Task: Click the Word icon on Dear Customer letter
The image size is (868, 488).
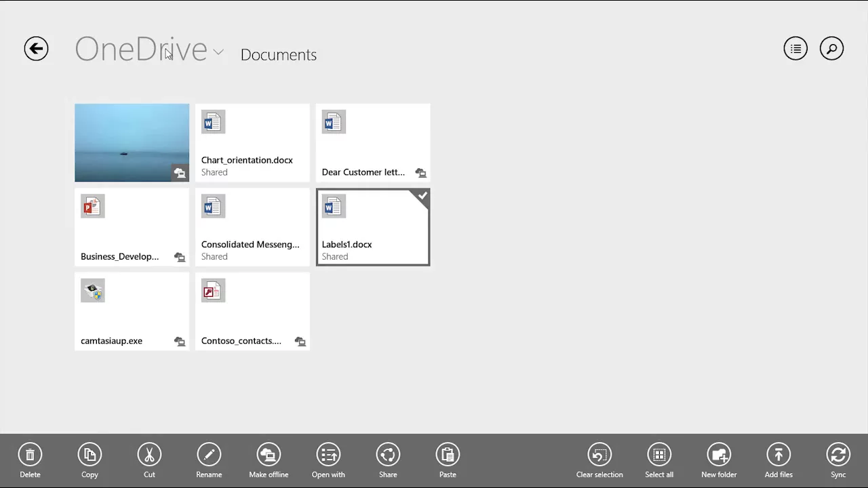Action: click(x=334, y=122)
